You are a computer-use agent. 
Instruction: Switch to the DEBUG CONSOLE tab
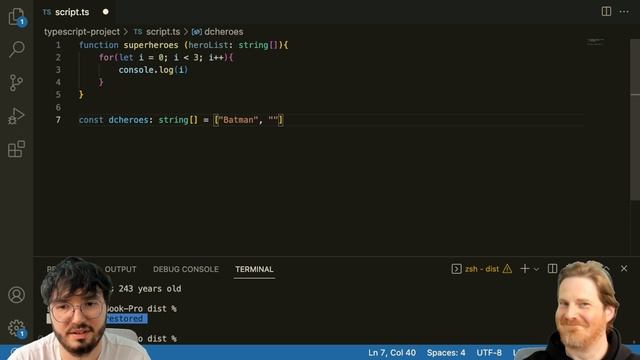tap(186, 269)
